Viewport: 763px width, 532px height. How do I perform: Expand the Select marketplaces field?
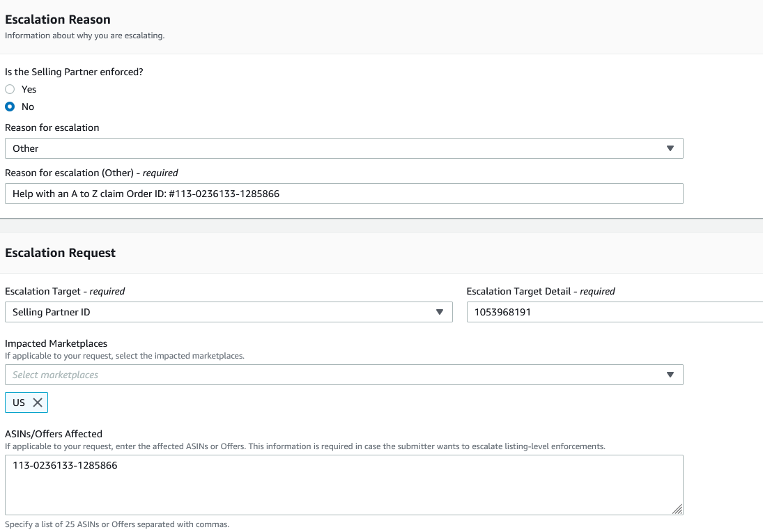334,375
